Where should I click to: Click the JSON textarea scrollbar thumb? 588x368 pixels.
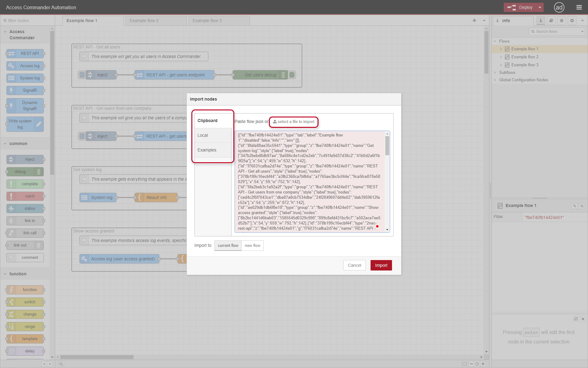coord(387,145)
